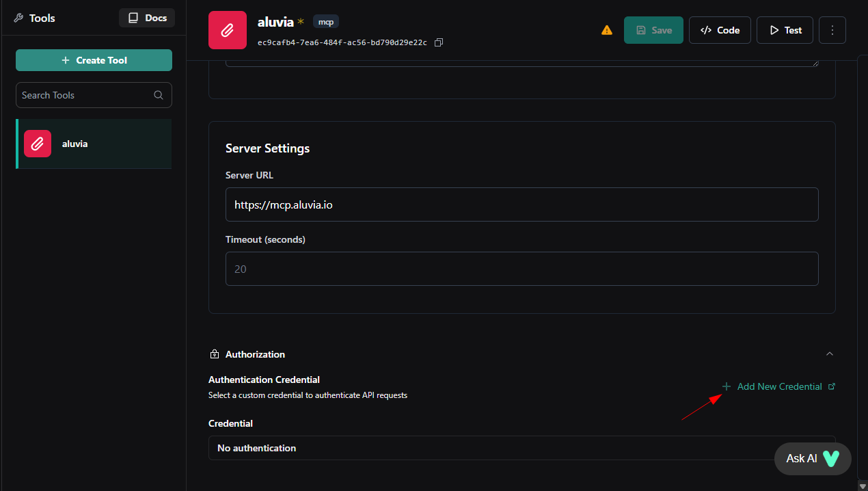Screen dimensions: 868x491
Task: Click the Create Tool button
Action: (94, 60)
